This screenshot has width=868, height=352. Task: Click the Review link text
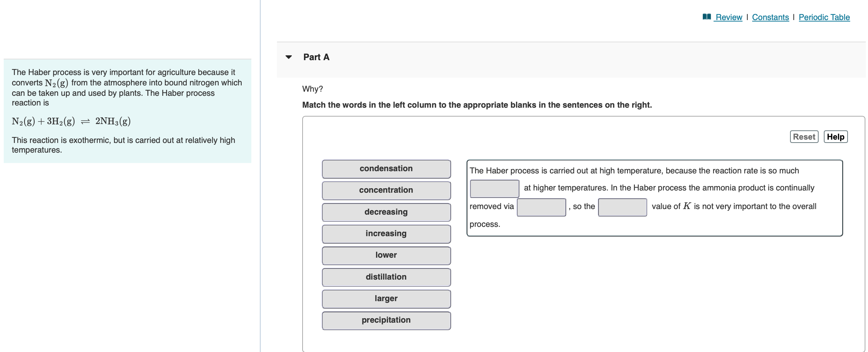729,17
